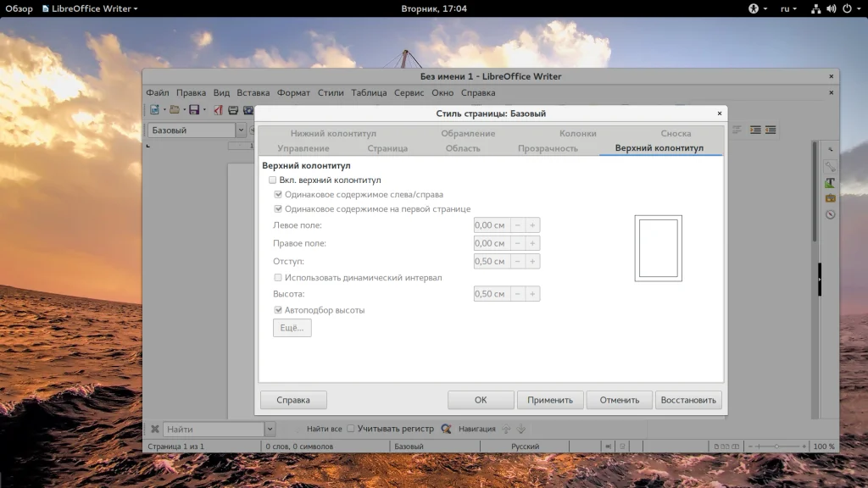
Task: Open the Find field history dropdown
Action: pyautogui.click(x=270, y=430)
